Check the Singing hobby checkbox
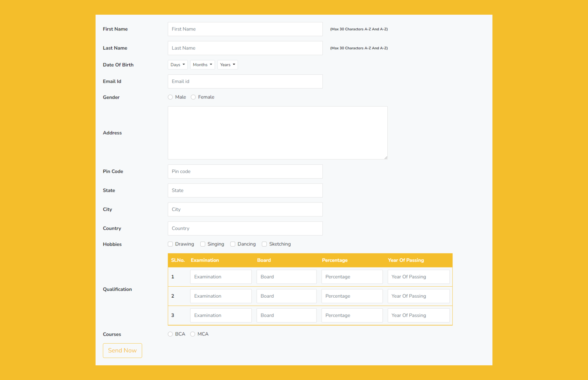The width and height of the screenshot is (588, 380). [x=202, y=244]
